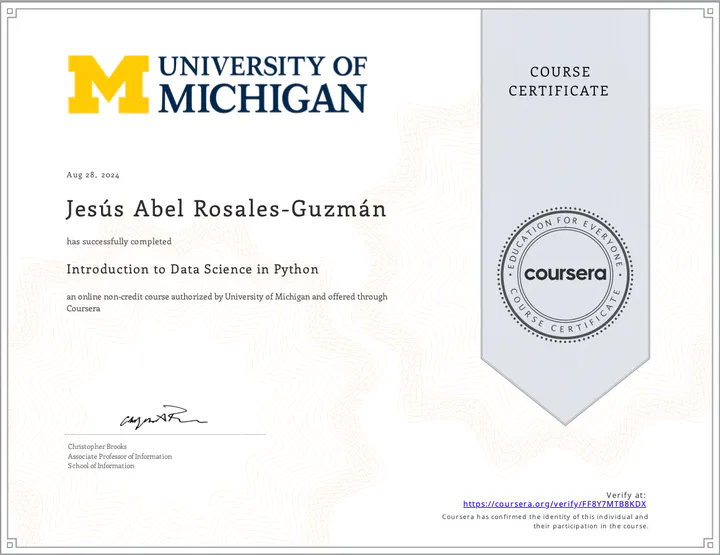Screen dimensions: 720x555
Task: Click the University of Michigan wordmark
Action: coord(263,84)
